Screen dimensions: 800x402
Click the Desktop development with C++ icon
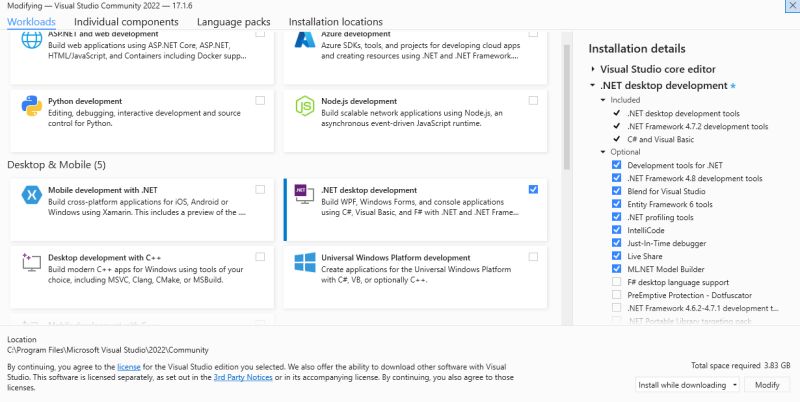tap(32, 262)
